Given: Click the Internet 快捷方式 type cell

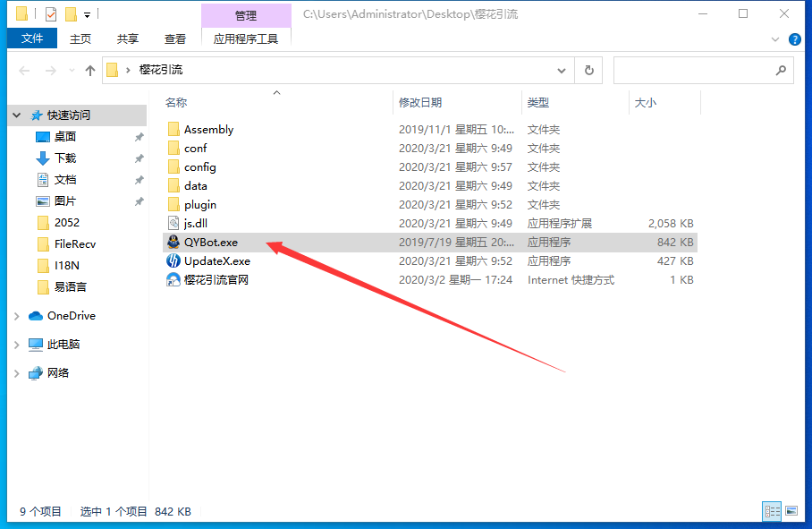Looking at the screenshot, I should tap(571, 280).
